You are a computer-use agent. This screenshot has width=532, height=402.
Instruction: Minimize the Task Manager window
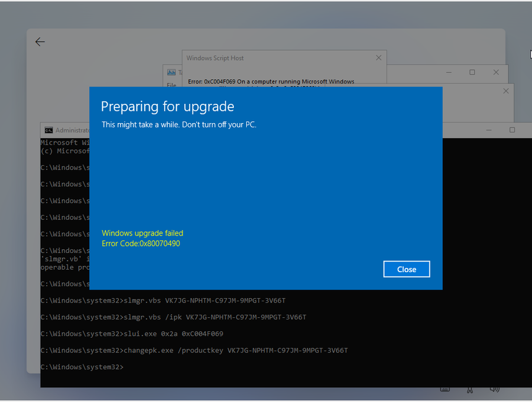click(448, 72)
